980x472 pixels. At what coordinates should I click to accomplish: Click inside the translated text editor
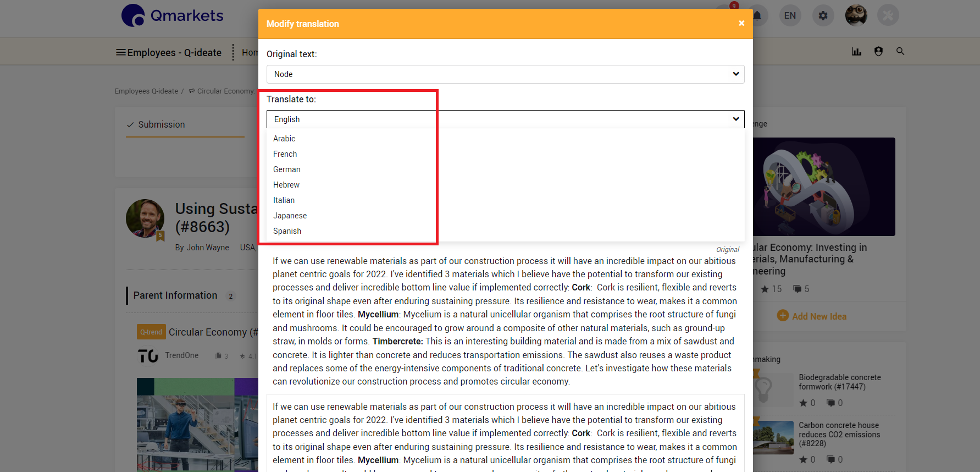click(x=505, y=433)
